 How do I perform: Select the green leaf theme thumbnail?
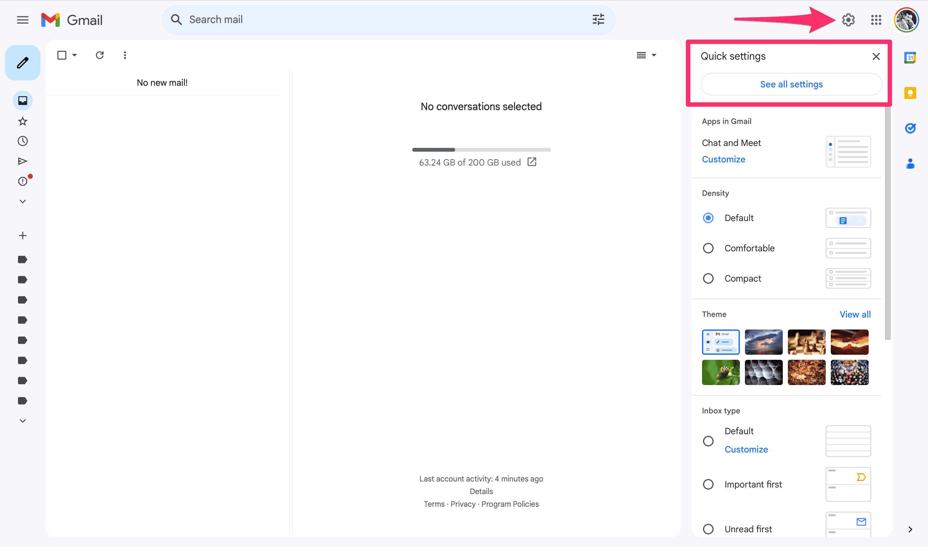(x=721, y=372)
